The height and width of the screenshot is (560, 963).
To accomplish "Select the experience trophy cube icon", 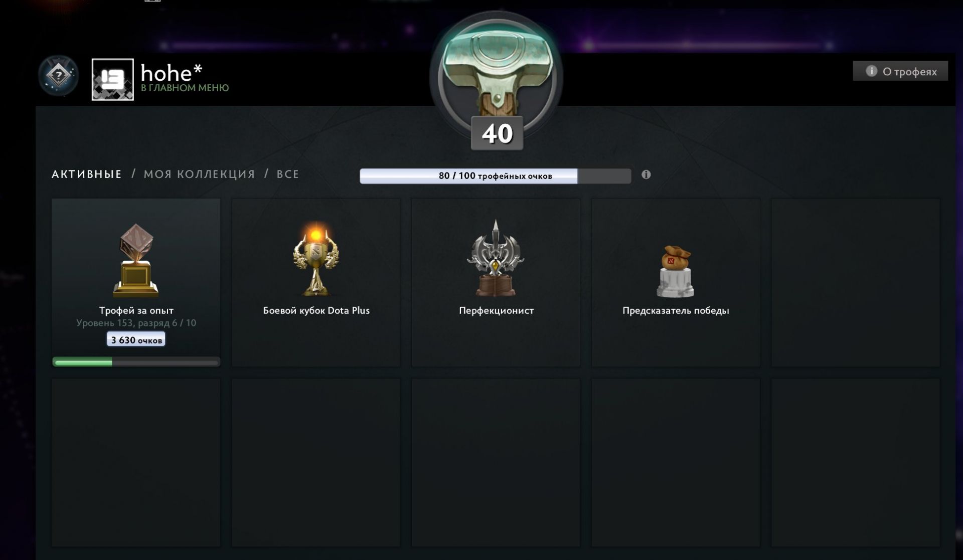I will (136, 260).
